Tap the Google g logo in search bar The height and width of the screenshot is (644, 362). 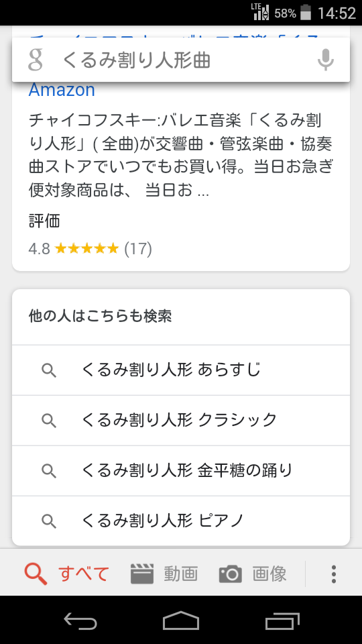coord(36,60)
